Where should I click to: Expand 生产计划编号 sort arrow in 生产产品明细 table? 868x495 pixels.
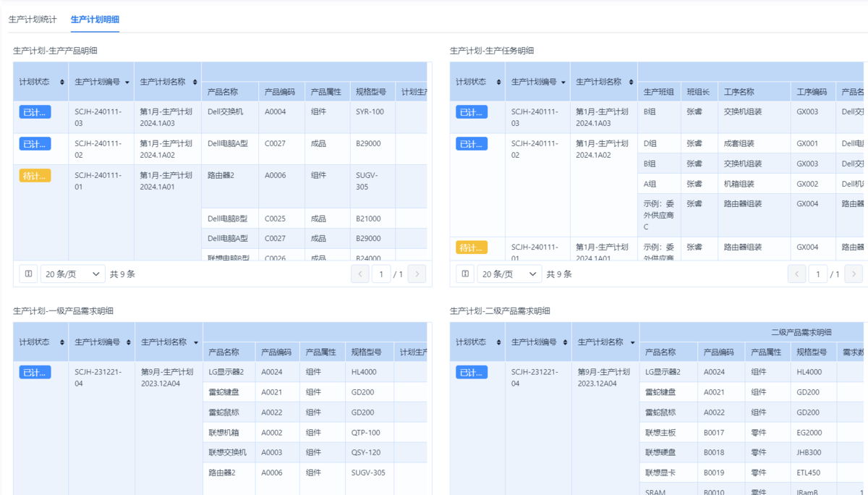(x=127, y=82)
